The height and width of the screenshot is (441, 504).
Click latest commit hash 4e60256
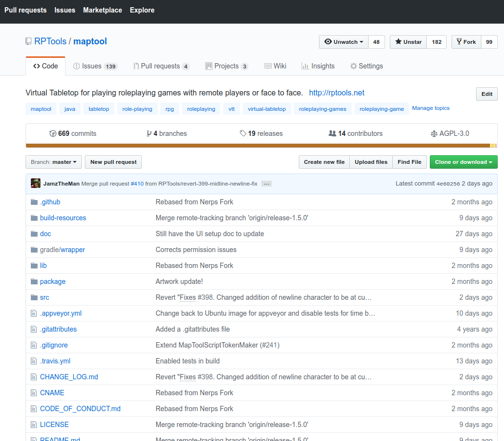pos(448,184)
